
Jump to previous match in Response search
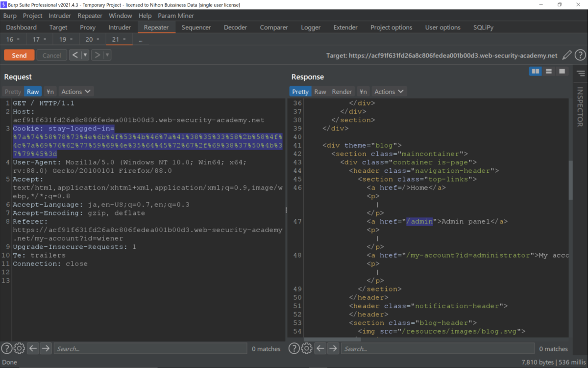[320, 348]
